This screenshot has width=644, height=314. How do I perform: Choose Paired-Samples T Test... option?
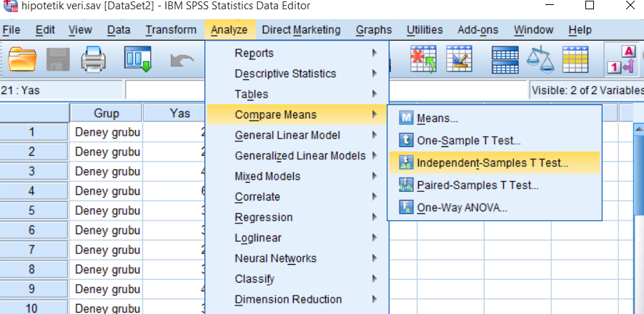pyautogui.click(x=495, y=185)
